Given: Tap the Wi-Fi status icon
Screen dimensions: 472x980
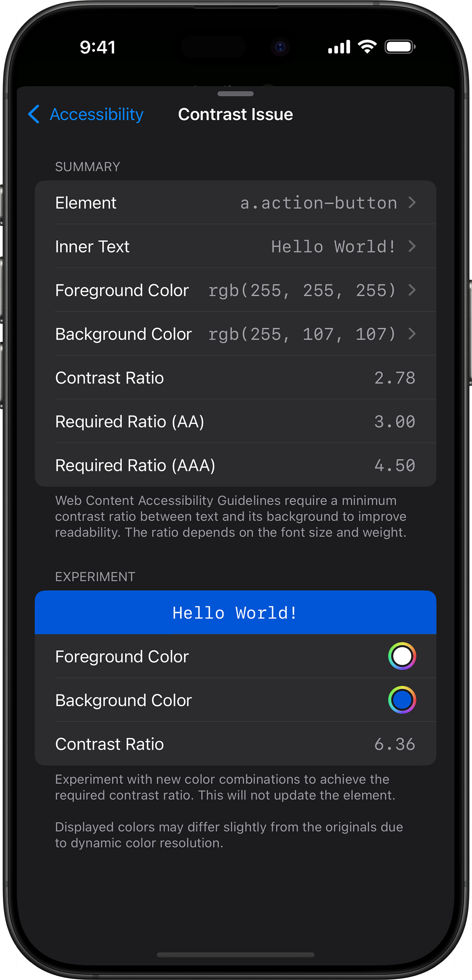Looking at the screenshot, I should pyautogui.click(x=367, y=47).
